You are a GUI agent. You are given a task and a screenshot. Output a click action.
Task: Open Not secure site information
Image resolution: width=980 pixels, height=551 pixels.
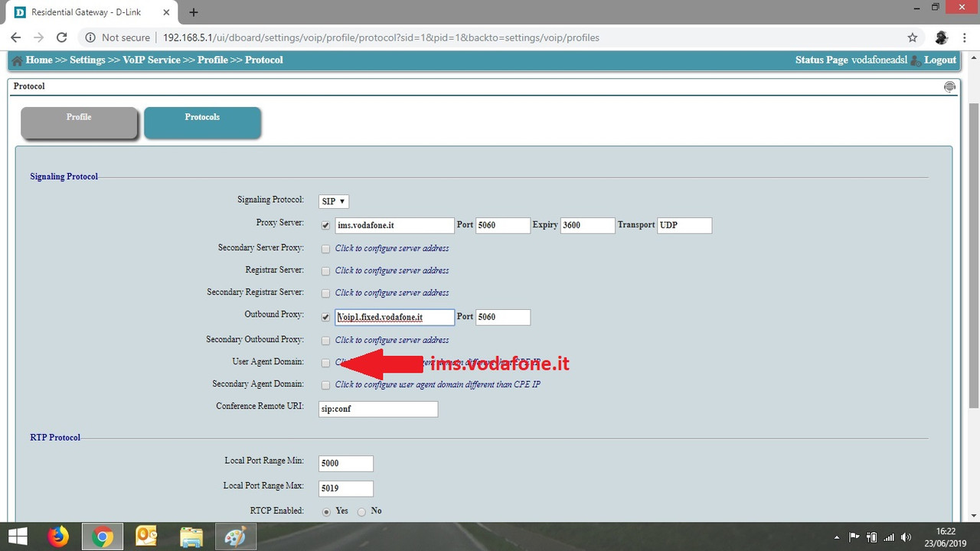pos(117,37)
